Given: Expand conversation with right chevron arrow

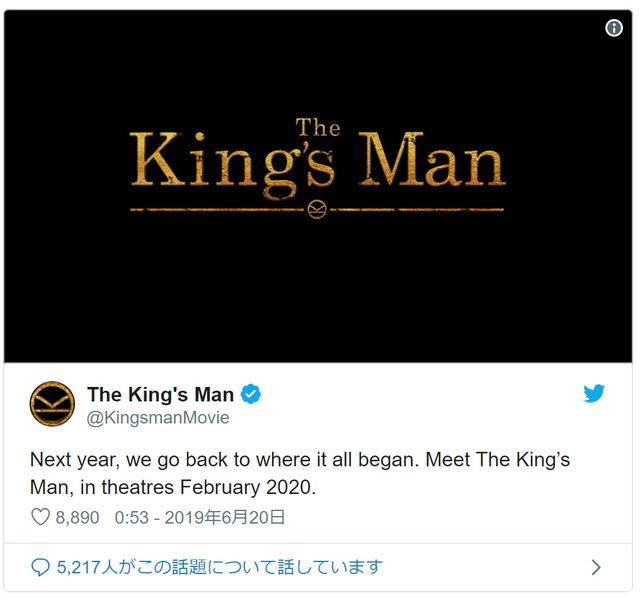Looking at the screenshot, I should coord(596,567).
